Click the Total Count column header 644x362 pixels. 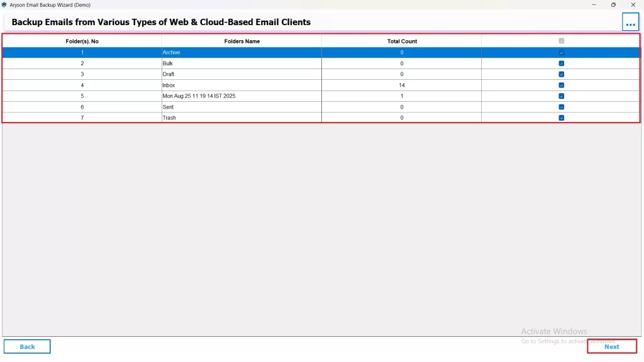click(x=402, y=40)
